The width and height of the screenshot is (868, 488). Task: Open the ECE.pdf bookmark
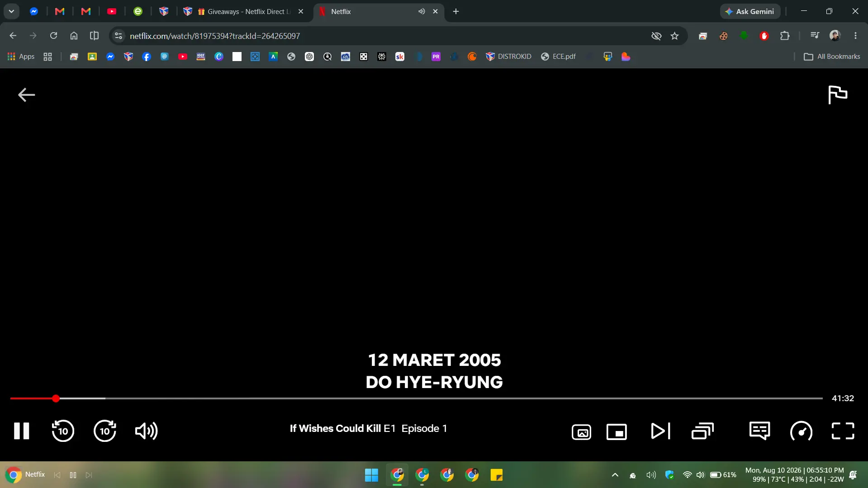[558, 57]
